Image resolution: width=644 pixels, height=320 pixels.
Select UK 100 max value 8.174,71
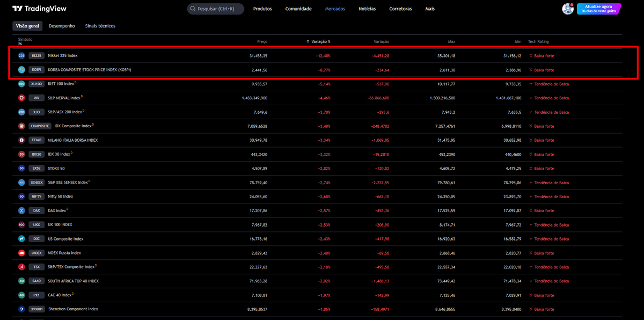(x=447, y=224)
